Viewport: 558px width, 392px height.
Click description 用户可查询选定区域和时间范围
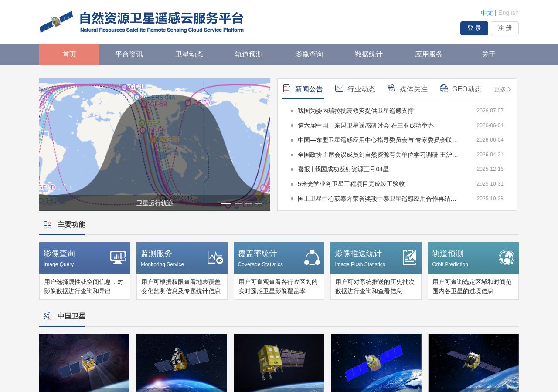[x=472, y=287]
